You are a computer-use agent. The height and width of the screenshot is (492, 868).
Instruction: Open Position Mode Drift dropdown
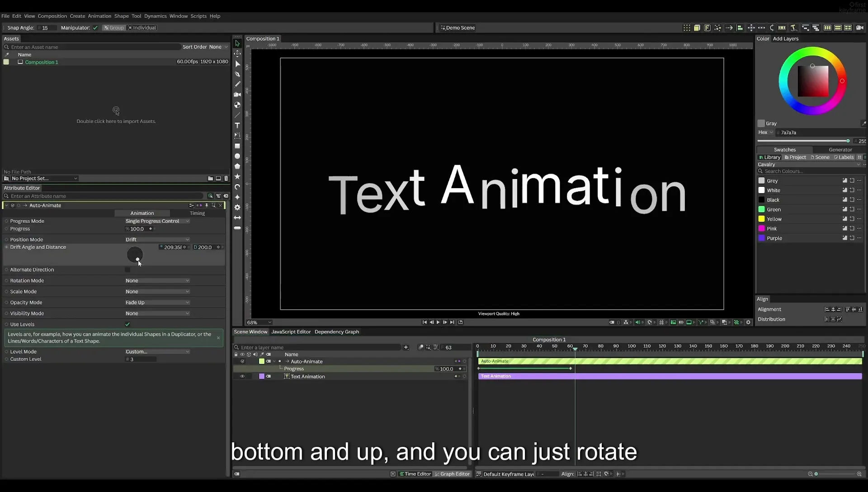click(x=157, y=240)
